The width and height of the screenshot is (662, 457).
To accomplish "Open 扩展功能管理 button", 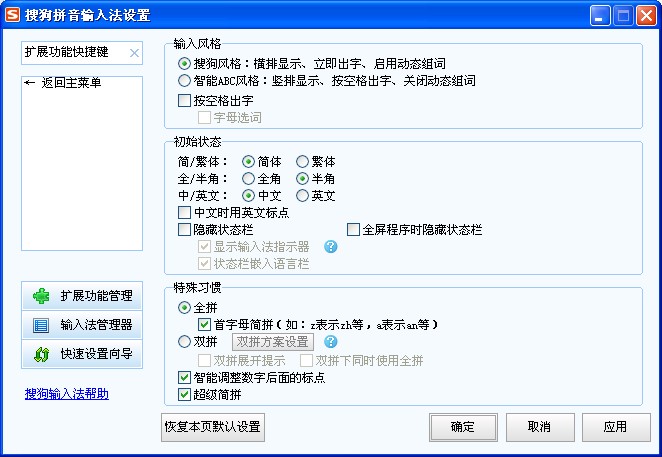I will click(x=82, y=296).
